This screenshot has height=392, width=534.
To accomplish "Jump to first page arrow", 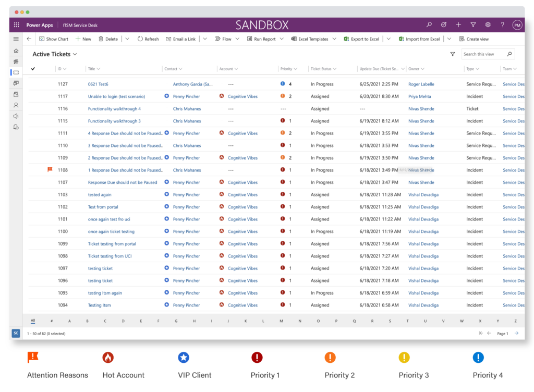I will 481,333.
